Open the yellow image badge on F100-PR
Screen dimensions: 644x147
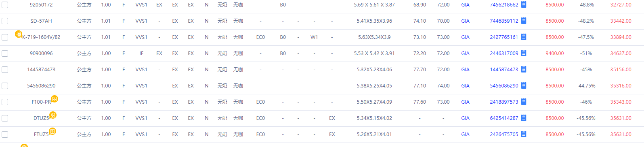coord(55,99)
